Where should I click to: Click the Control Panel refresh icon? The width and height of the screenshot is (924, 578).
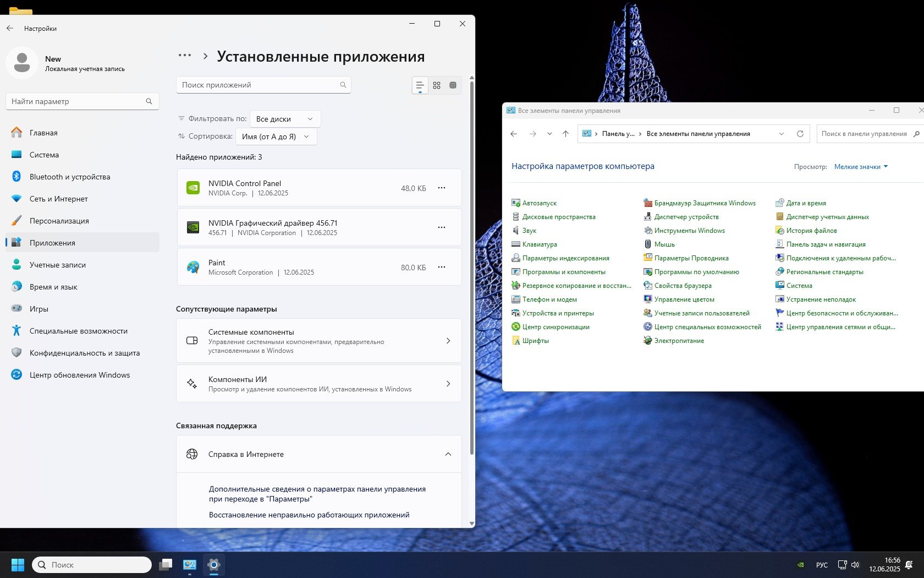pos(800,134)
